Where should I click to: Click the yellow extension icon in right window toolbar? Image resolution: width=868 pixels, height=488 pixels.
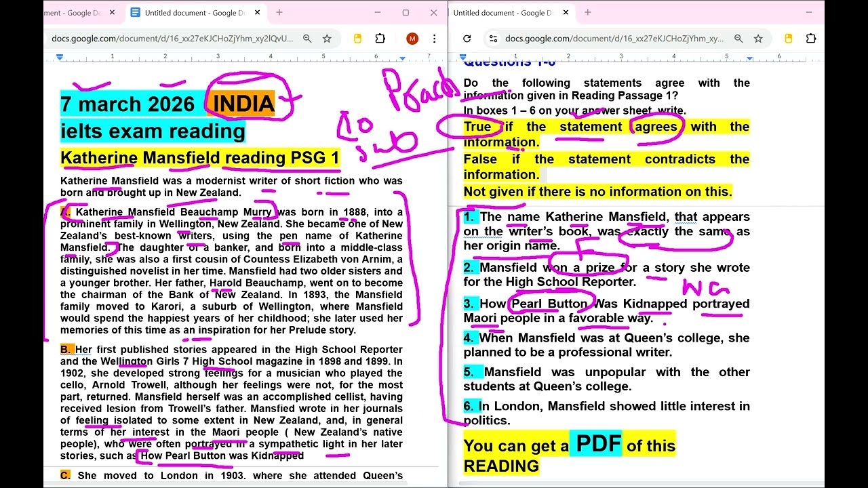pyautogui.click(x=789, y=39)
